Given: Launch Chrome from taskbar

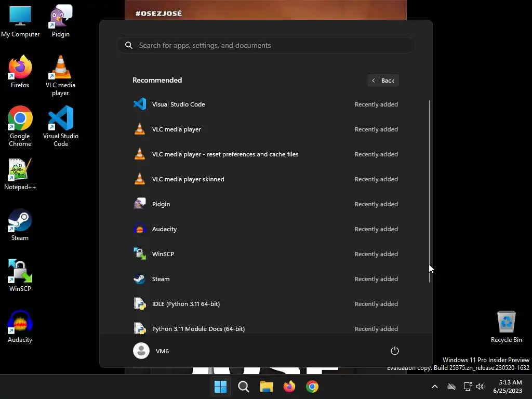Looking at the screenshot, I should pos(312,387).
